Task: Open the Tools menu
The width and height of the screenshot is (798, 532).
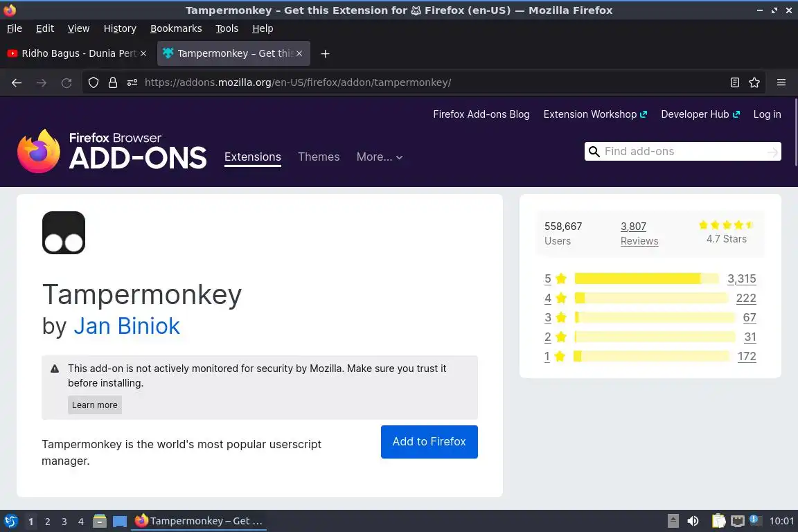Action: (x=227, y=28)
